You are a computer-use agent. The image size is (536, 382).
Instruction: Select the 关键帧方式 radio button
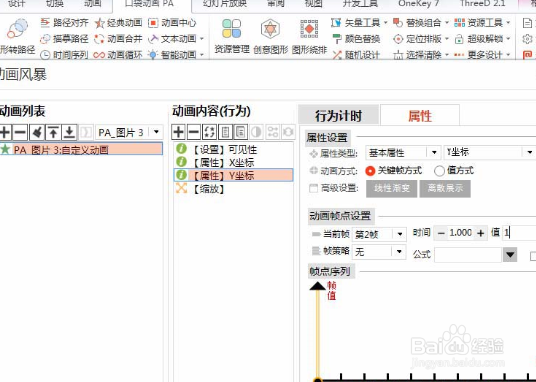370,171
